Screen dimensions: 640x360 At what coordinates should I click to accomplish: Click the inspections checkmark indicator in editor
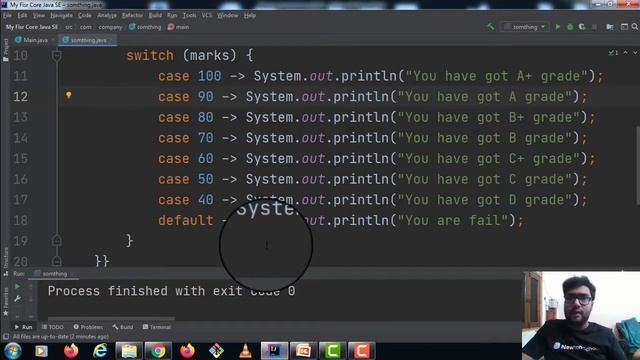[613, 53]
